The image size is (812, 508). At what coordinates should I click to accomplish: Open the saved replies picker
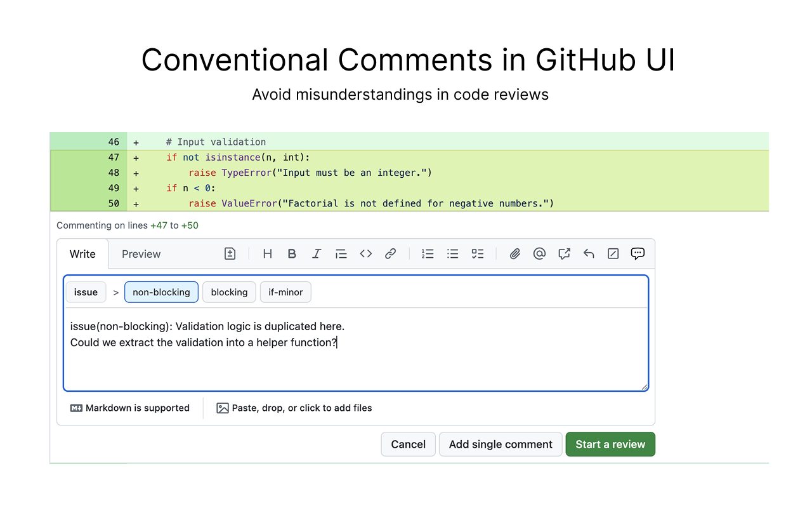tap(589, 253)
